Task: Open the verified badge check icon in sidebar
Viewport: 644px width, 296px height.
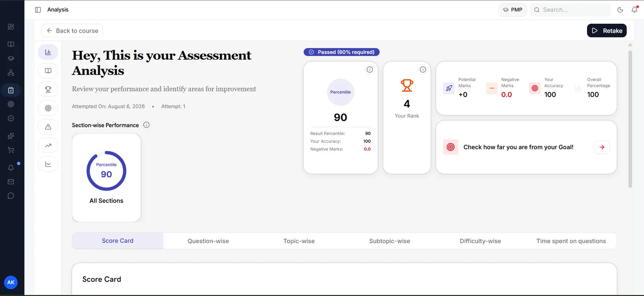Action: point(11,118)
